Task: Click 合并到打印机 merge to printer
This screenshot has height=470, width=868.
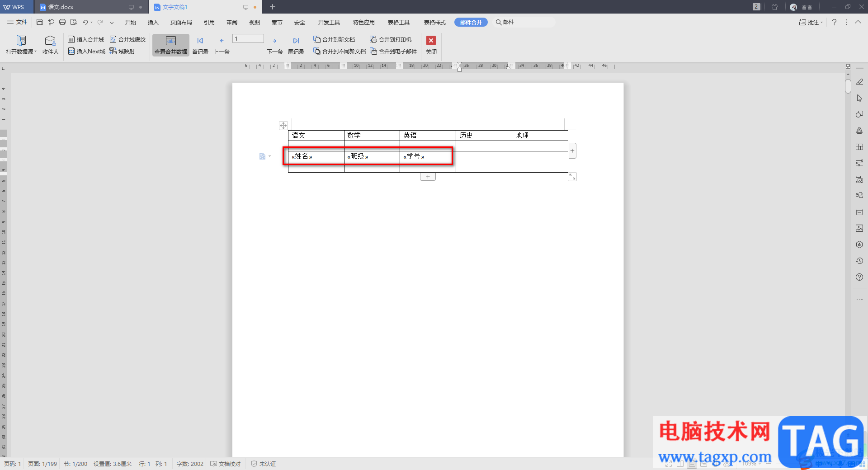Action: [391, 39]
